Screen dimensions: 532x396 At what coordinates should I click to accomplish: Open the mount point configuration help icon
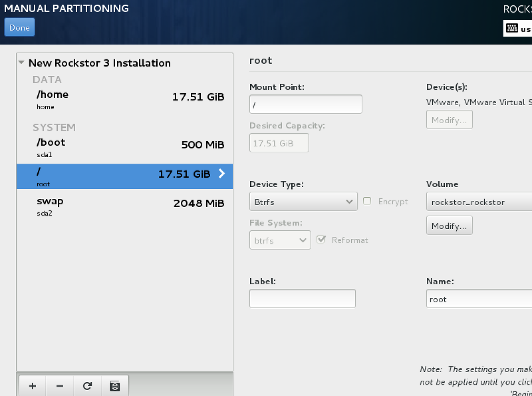[115, 386]
